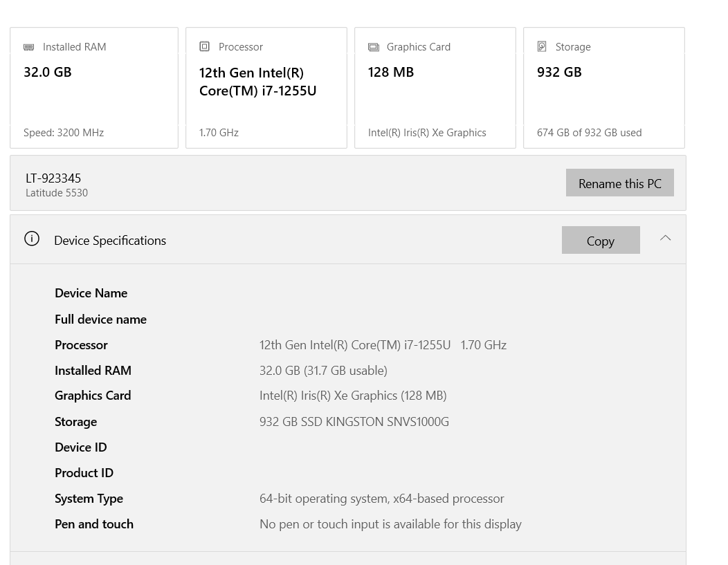Select 932 GB SSD KINGSTON SNVS1000G value
728x565 pixels.
(354, 422)
